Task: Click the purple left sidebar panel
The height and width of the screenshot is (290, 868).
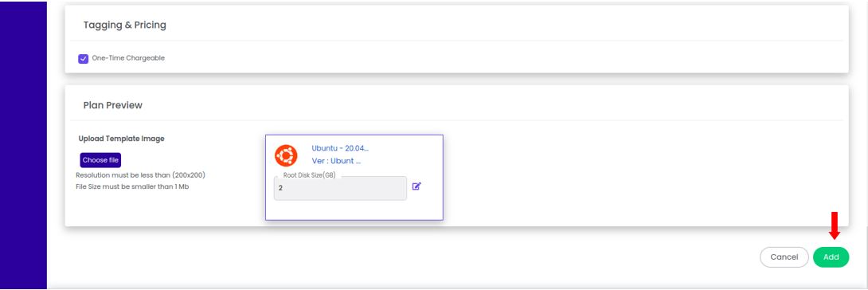Action: 23,145
